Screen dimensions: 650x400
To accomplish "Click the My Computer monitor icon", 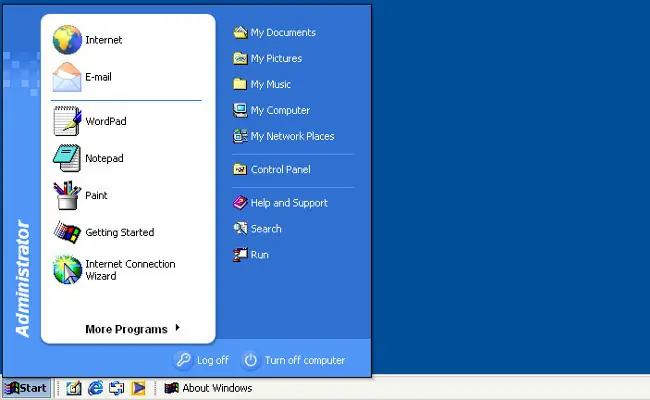I will pyautogui.click(x=240, y=110).
